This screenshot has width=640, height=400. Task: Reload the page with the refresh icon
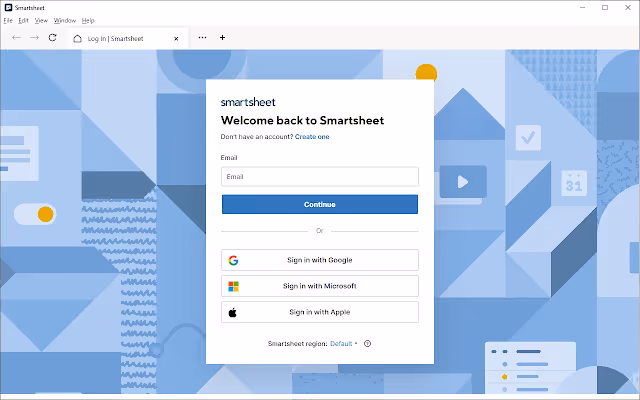(x=52, y=38)
